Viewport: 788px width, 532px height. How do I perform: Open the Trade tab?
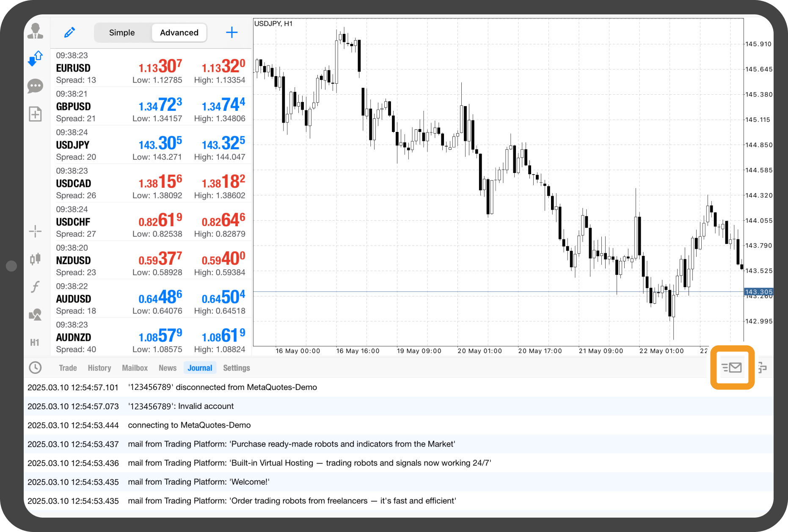[x=68, y=368]
